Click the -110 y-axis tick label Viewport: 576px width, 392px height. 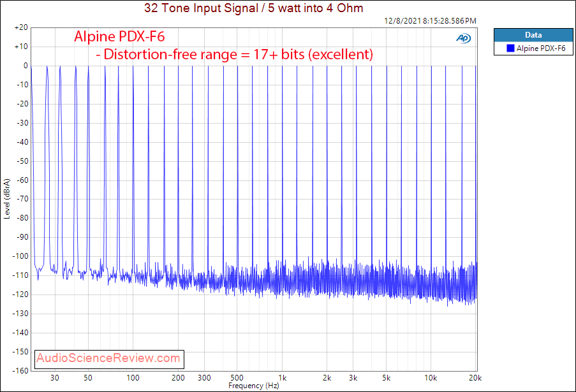click(x=20, y=275)
